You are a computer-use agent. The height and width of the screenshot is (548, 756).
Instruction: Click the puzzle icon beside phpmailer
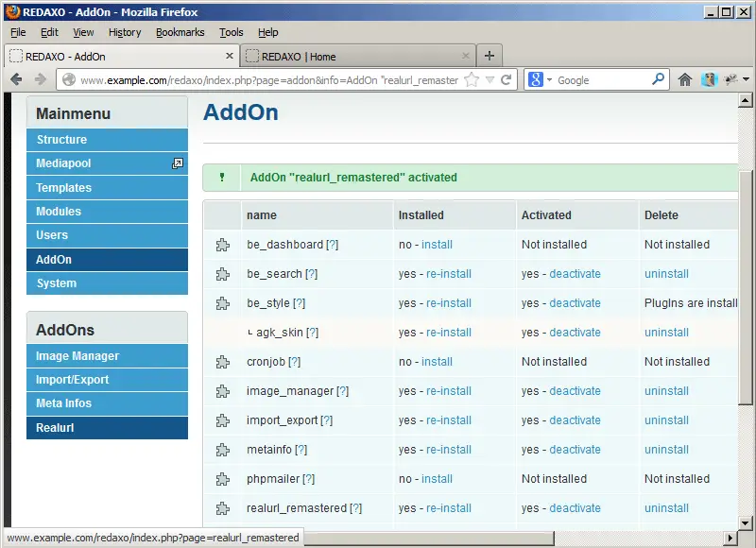[223, 479]
